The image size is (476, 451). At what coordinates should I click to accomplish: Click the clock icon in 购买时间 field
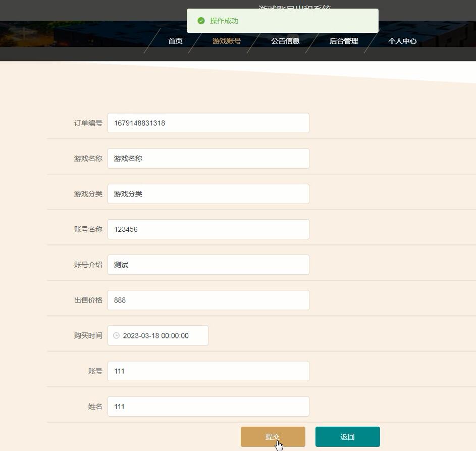click(x=116, y=335)
